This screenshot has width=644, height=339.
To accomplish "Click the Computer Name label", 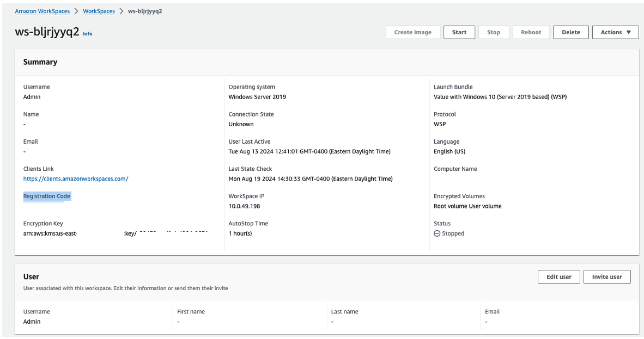I will tap(455, 169).
